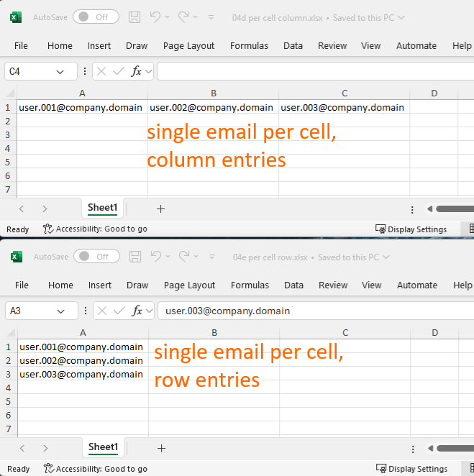Viewport: 474px width, 476px height.
Task: Click the Cancel X formula icon in the top window
Action: pos(101,71)
